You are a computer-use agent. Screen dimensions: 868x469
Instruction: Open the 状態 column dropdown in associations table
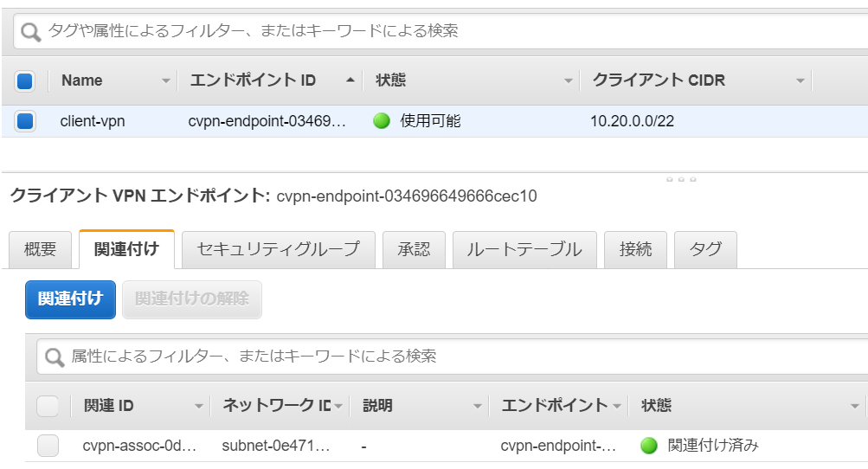(x=855, y=407)
